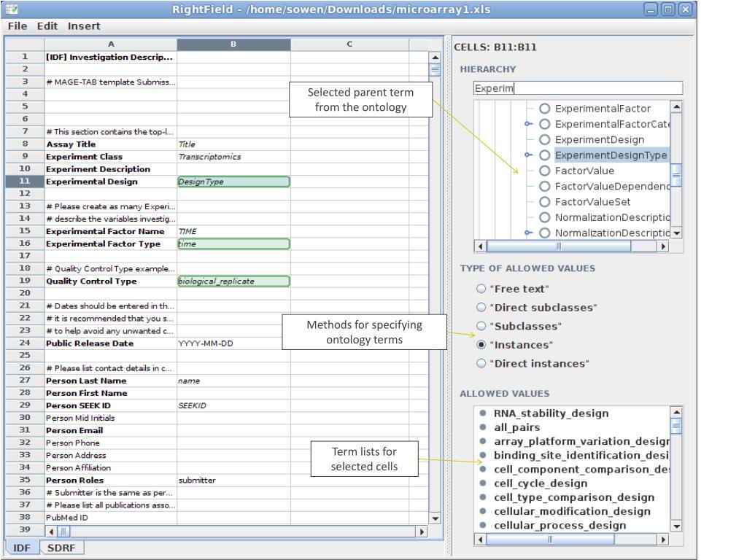
Task: Select the Quality Control Type cell
Action: 111,281
